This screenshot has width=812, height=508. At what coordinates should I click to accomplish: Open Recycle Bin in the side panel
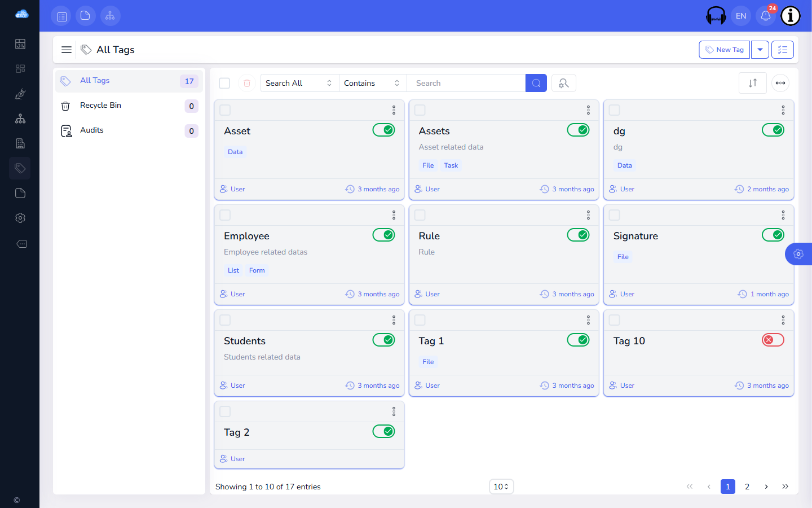coord(129,106)
